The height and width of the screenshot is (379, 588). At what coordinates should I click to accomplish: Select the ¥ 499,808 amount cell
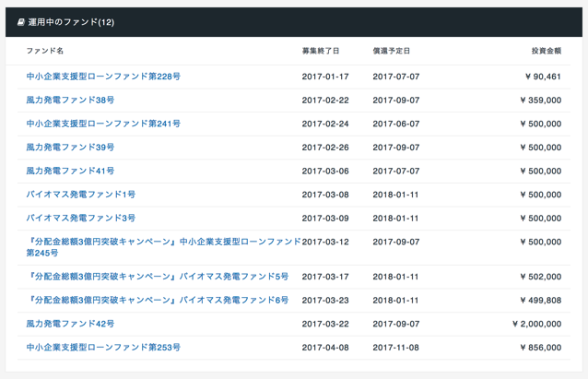click(x=541, y=301)
